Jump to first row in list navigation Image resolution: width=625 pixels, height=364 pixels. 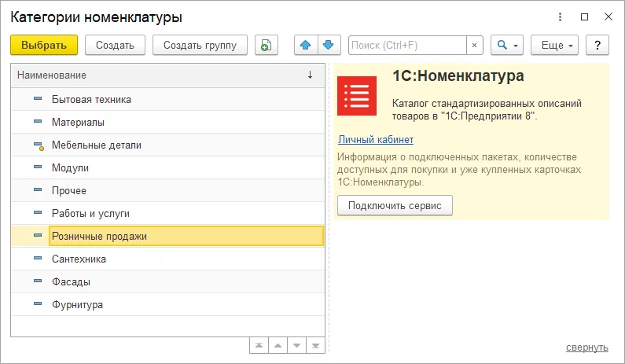click(x=259, y=345)
